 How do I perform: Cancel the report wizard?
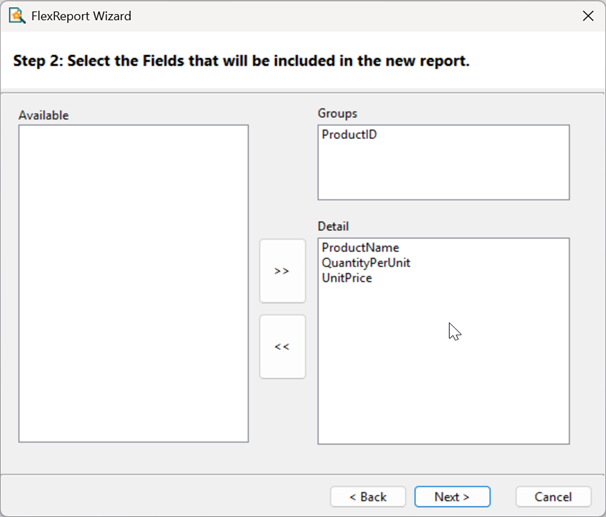[553, 497]
